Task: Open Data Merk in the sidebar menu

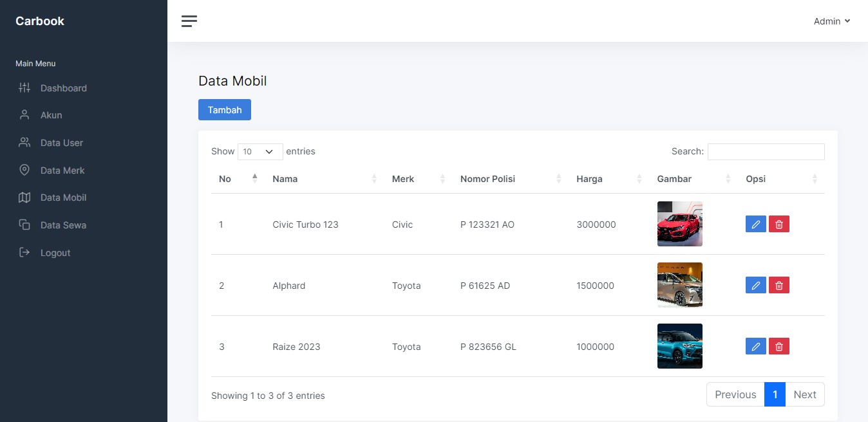Action: [62, 170]
